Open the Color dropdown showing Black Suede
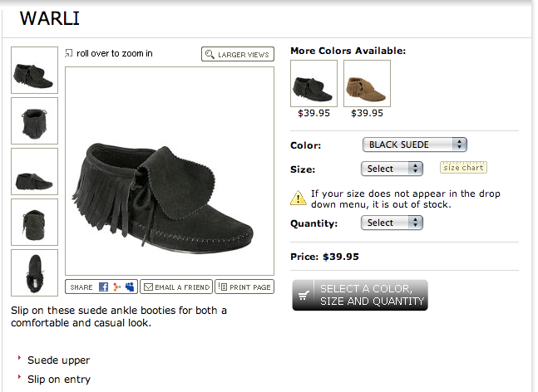538x392 pixels. [x=415, y=145]
